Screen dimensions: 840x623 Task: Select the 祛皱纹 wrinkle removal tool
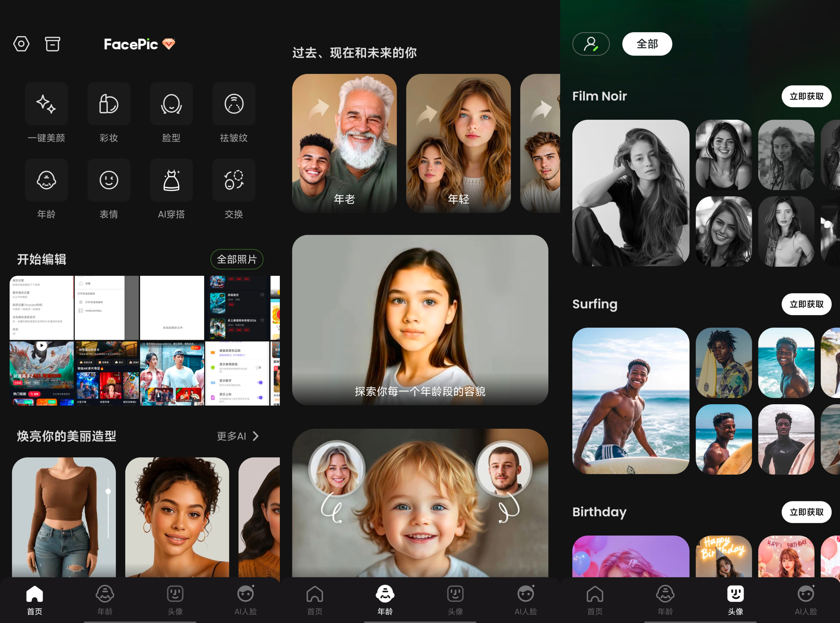(x=234, y=104)
